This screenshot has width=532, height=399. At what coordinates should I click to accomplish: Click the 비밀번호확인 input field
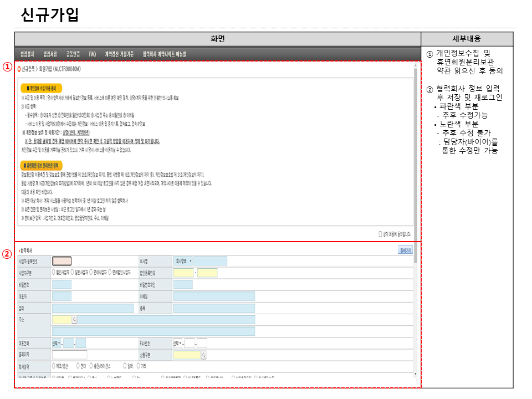tap(183, 285)
